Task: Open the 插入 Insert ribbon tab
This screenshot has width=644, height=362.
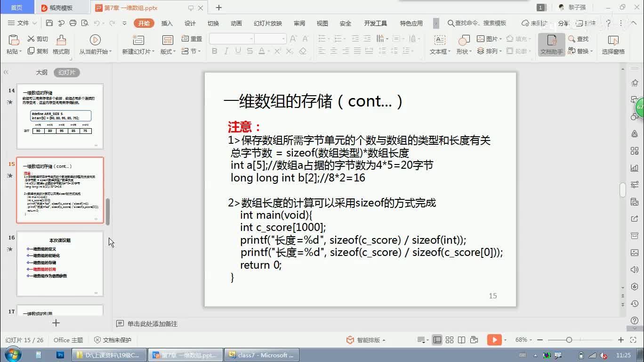Action: 167,23
